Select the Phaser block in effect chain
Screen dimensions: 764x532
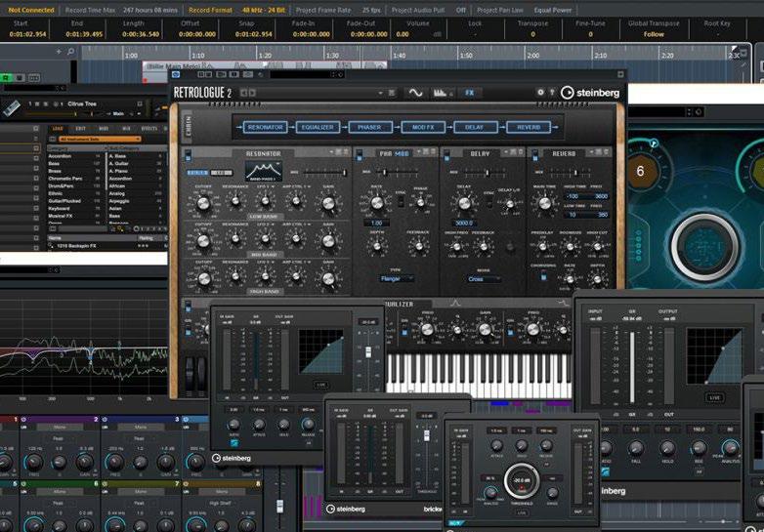370,127
